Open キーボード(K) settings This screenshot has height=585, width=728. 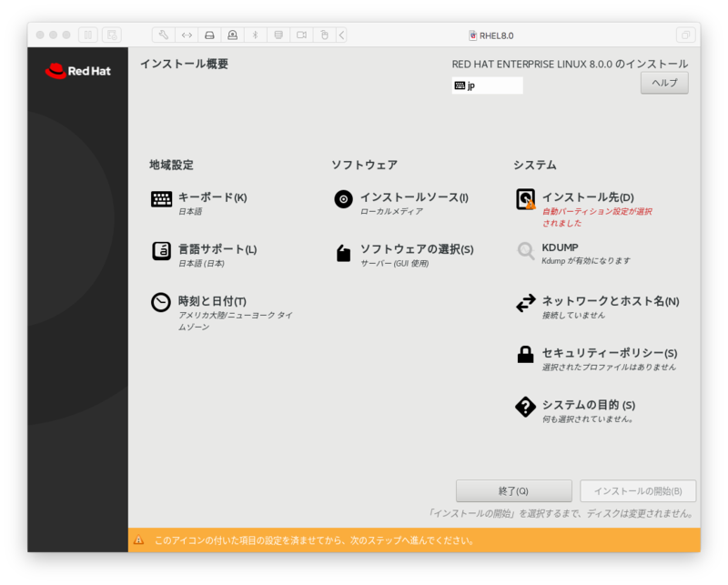point(213,197)
